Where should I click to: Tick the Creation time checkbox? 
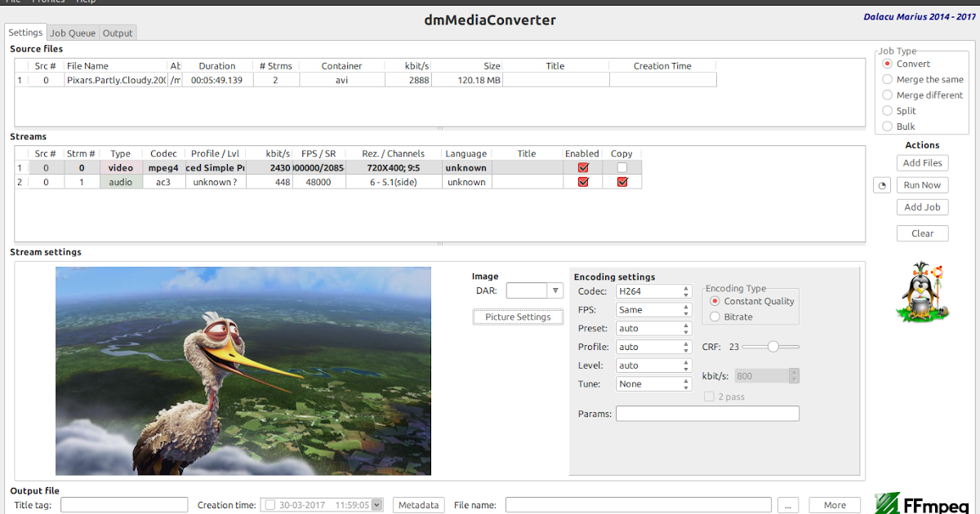point(270,505)
